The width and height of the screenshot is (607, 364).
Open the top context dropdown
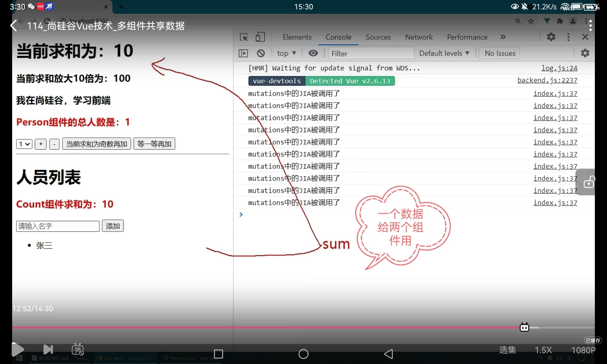coord(287,53)
